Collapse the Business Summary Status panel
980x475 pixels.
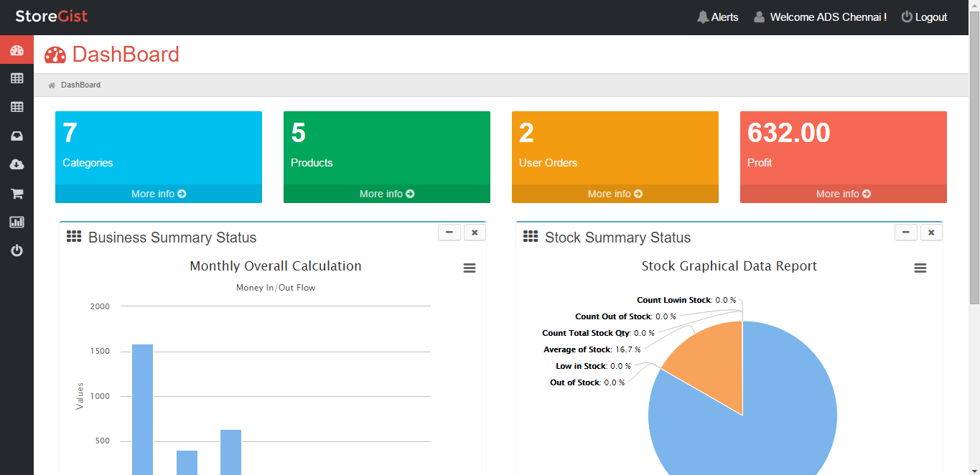[449, 232]
